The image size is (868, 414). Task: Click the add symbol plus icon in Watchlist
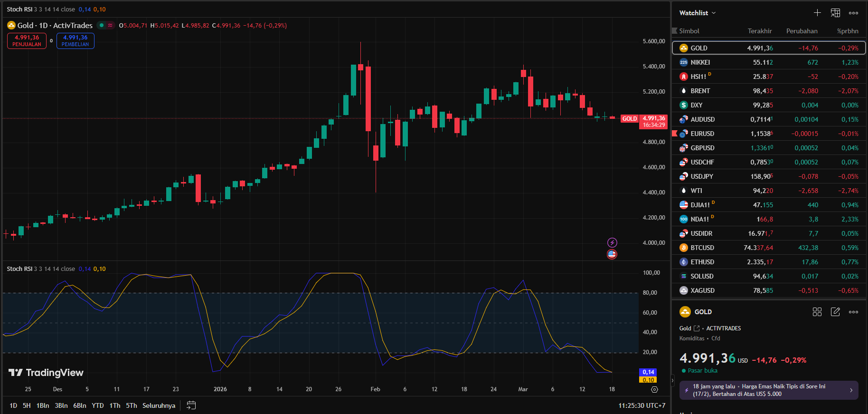(817, 13)
